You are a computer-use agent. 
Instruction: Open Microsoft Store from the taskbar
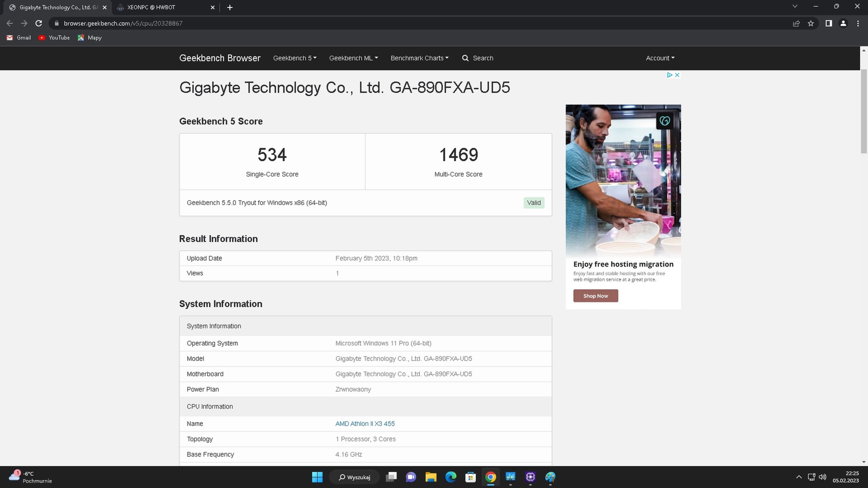point(471,477)
